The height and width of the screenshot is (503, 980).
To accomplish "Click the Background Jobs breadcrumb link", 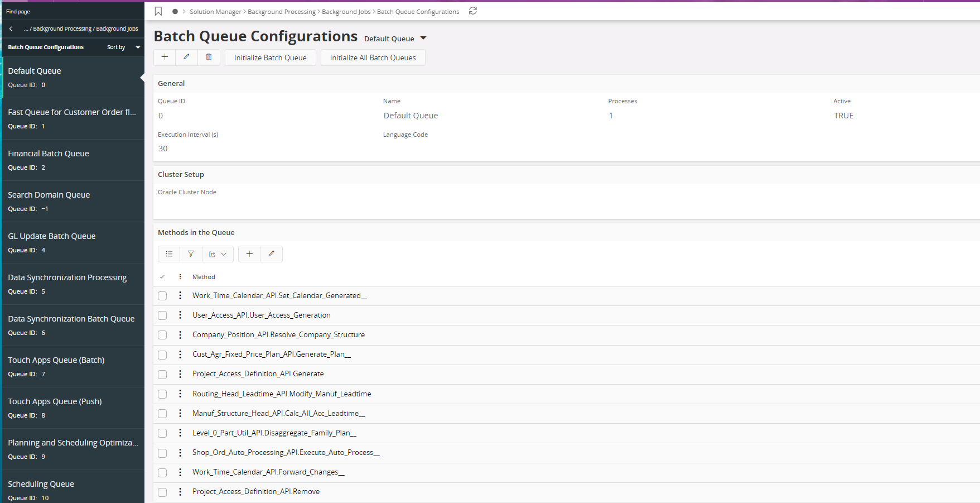I will 346,12.
